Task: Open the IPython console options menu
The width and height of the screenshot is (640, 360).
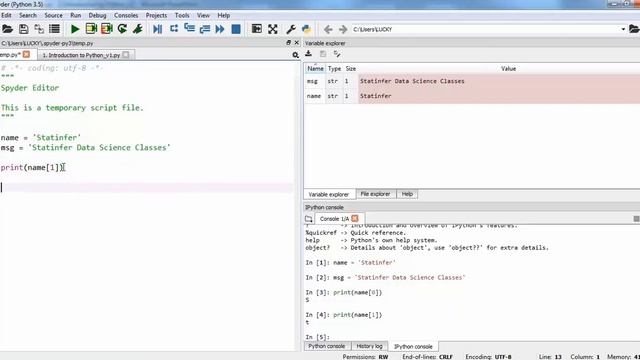Action: pos(636,219)
